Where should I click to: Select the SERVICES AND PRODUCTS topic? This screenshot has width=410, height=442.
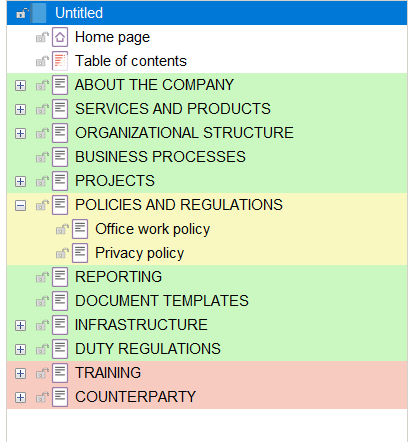pos(173,109)
